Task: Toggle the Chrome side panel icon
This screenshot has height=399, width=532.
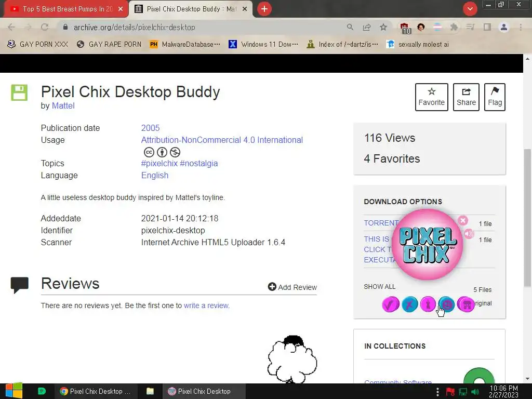Action: coord(487,27)
